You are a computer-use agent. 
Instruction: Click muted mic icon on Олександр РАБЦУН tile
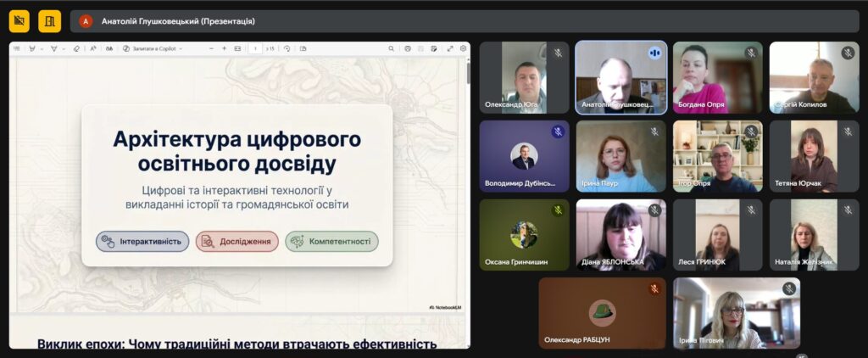pos(654,288)
